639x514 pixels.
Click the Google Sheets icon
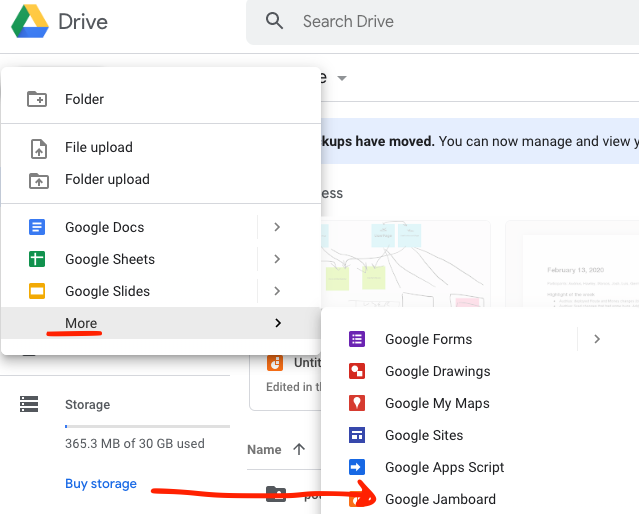click(37, 259)
